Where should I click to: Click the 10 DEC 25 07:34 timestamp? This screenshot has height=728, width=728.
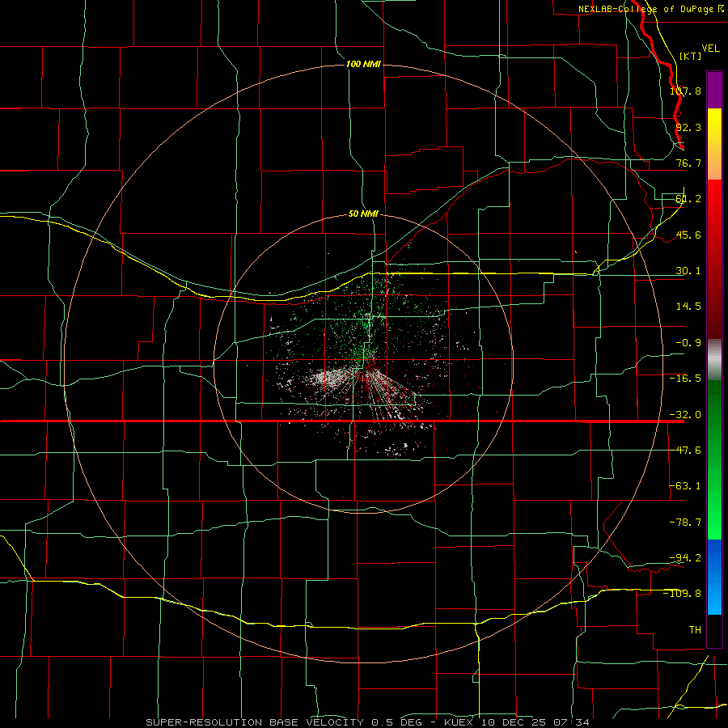tap(535, 722)
